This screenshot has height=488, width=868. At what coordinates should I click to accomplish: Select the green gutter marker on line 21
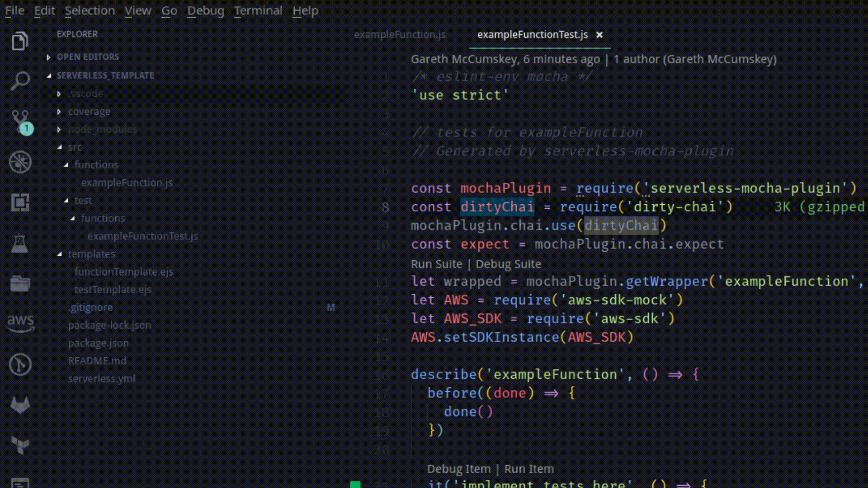(354, 484)
